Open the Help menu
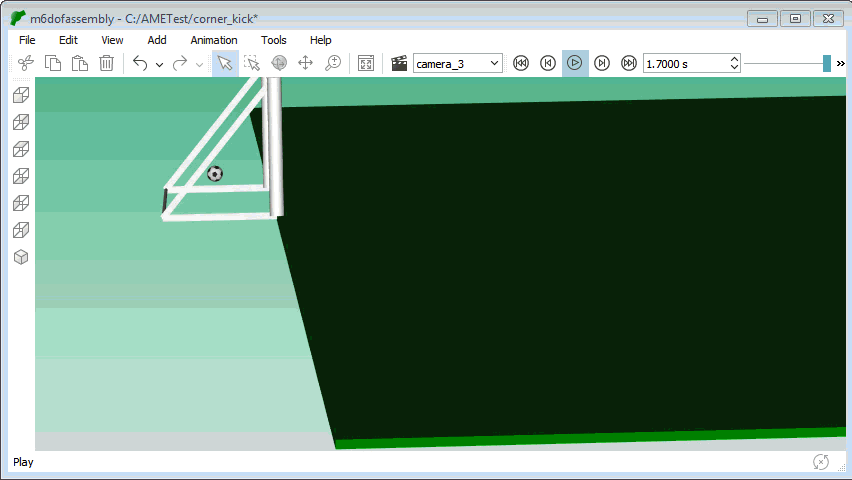This screenshot has width=852, height=480. coord(321,40)
